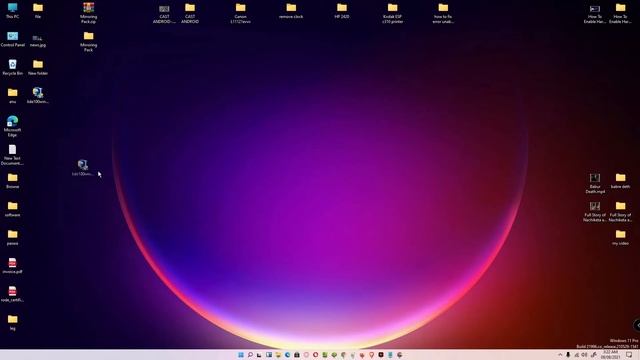This screenshot has height=360, width=640.
Task: Select the Recycle Bin icon
Action: pyautogui.click(x=13, y=67)
